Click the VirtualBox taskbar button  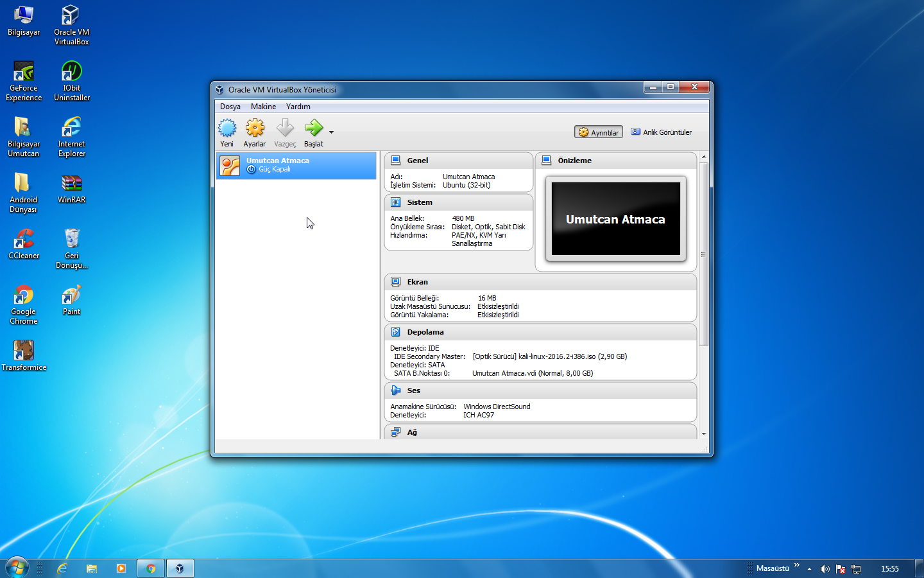click(180, 568)
